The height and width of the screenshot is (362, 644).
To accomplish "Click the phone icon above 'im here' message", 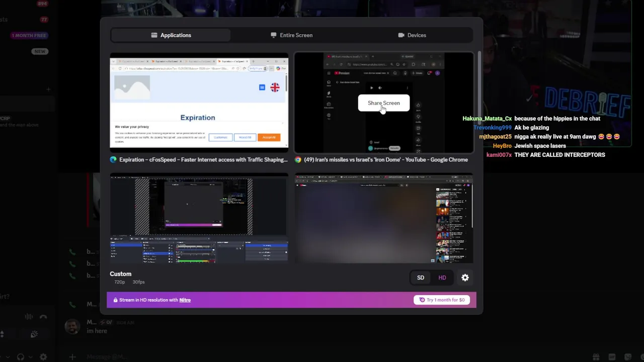I will coord(72,304).
